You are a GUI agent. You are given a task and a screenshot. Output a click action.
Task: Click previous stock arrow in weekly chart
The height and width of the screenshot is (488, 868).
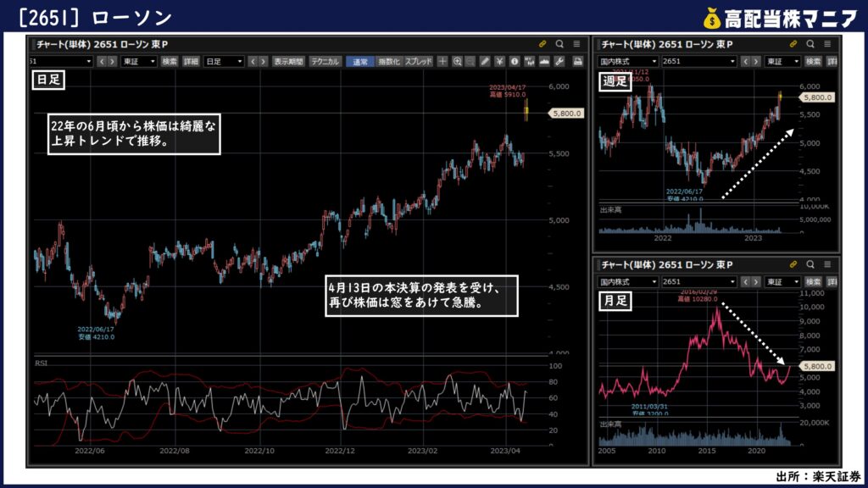[x=745, y=61]
